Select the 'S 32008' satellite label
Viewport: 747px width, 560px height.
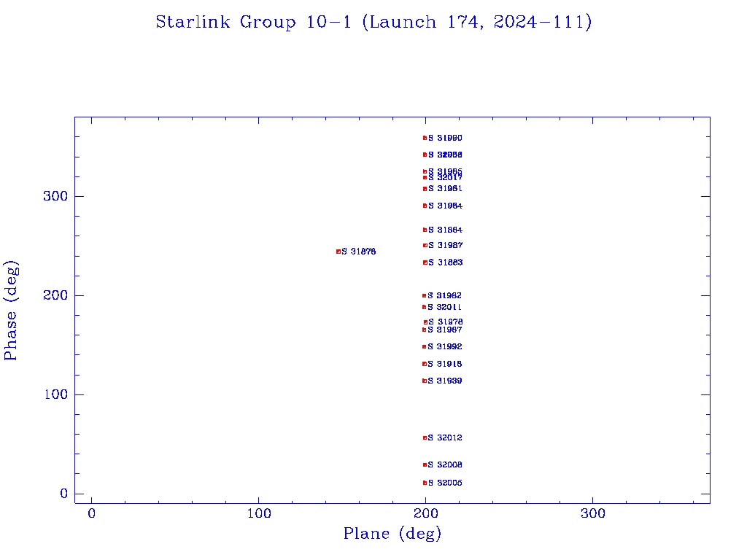pos(445,464)
